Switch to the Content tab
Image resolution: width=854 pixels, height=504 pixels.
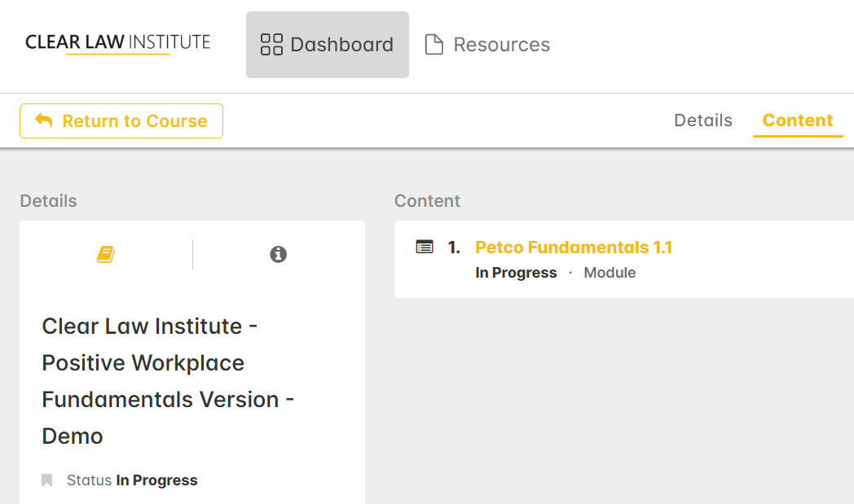point(797,121)
